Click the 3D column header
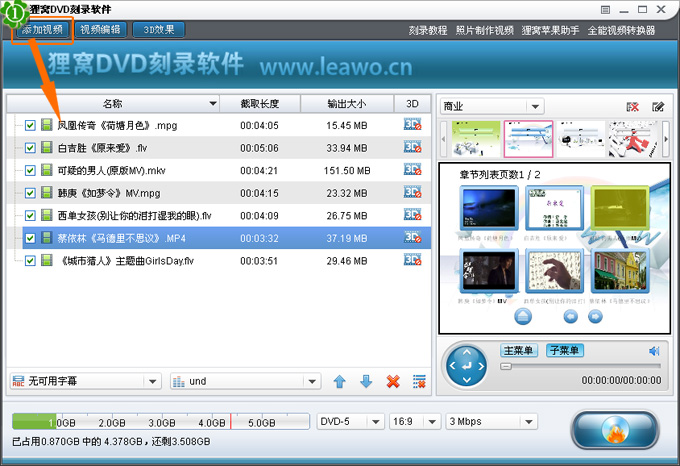 pos(412,104)
